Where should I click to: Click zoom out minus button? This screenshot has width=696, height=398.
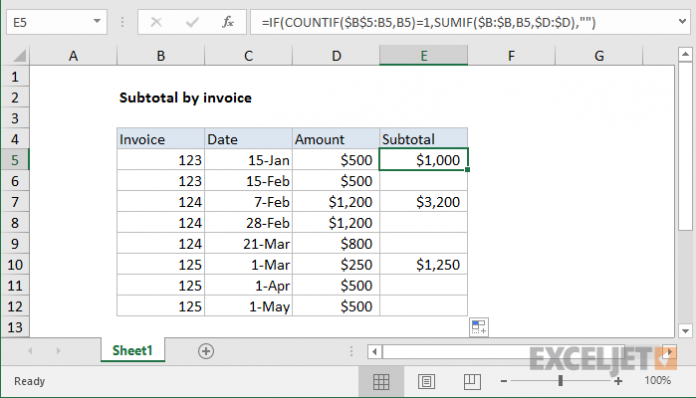pos(503,381)
